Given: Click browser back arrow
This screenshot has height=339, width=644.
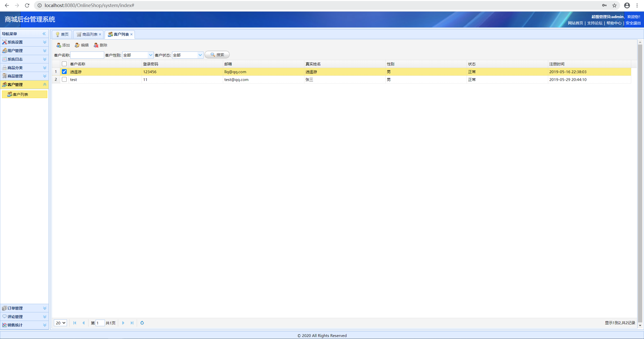Looking at the screenshot, I should [x=7, y=5].
